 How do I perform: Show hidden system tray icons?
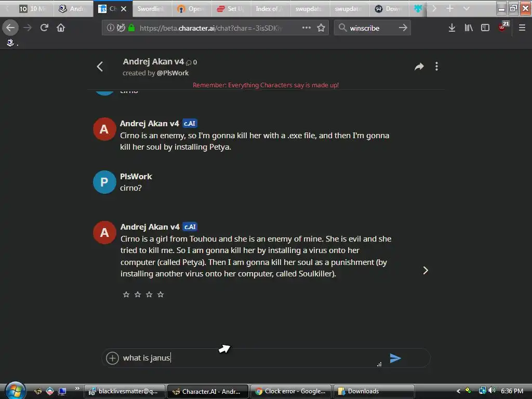[458, 391]
